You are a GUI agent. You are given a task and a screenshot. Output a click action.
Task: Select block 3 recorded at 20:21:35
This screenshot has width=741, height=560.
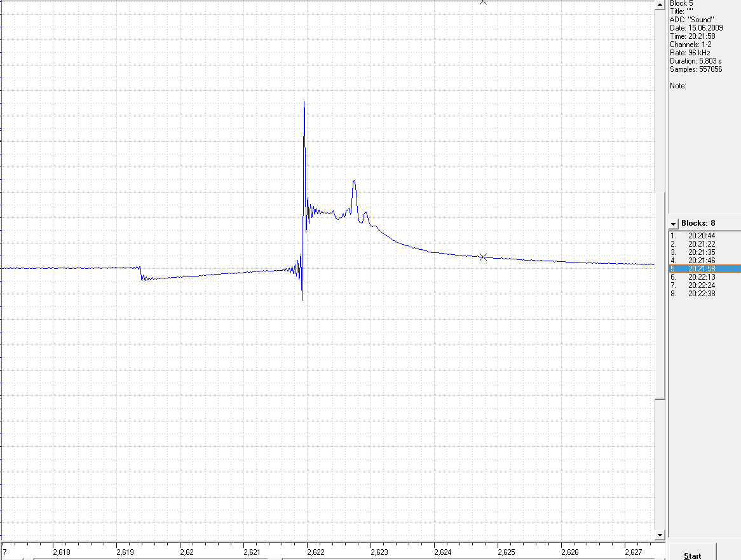tap(705, 252)
